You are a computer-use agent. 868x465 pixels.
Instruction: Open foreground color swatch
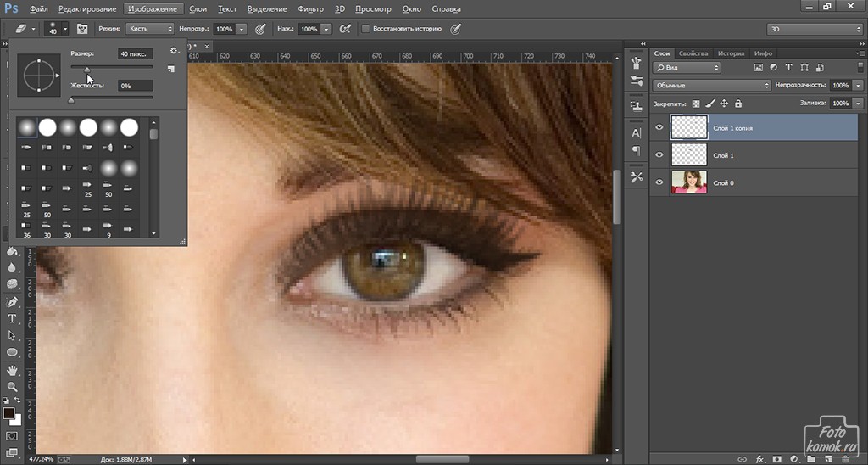click(x=8, y=413)
